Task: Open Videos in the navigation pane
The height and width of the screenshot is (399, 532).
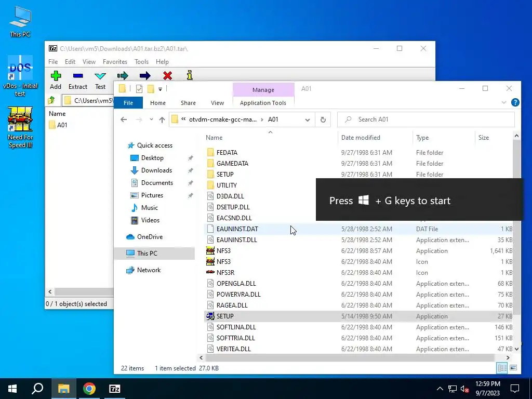Action: (x=145, y=220)
